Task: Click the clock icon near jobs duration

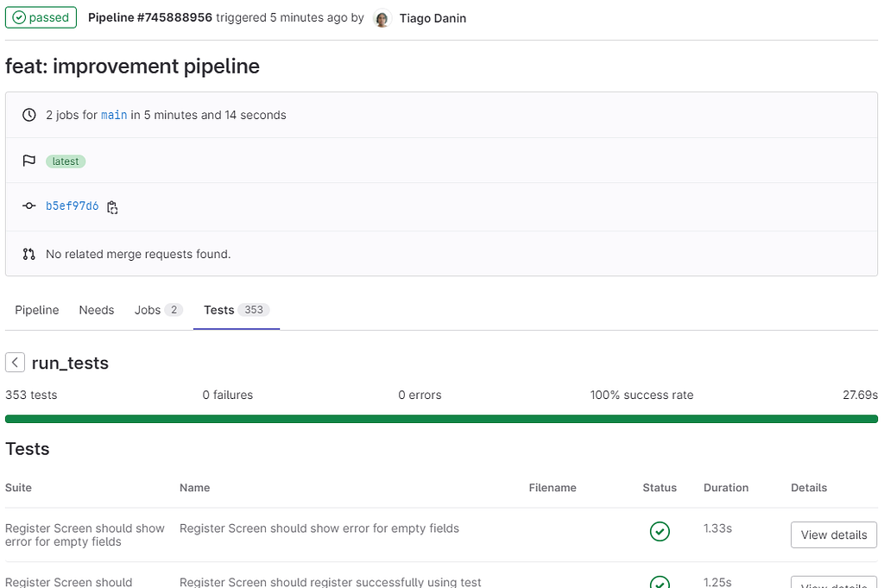Action: click(29, 115)
